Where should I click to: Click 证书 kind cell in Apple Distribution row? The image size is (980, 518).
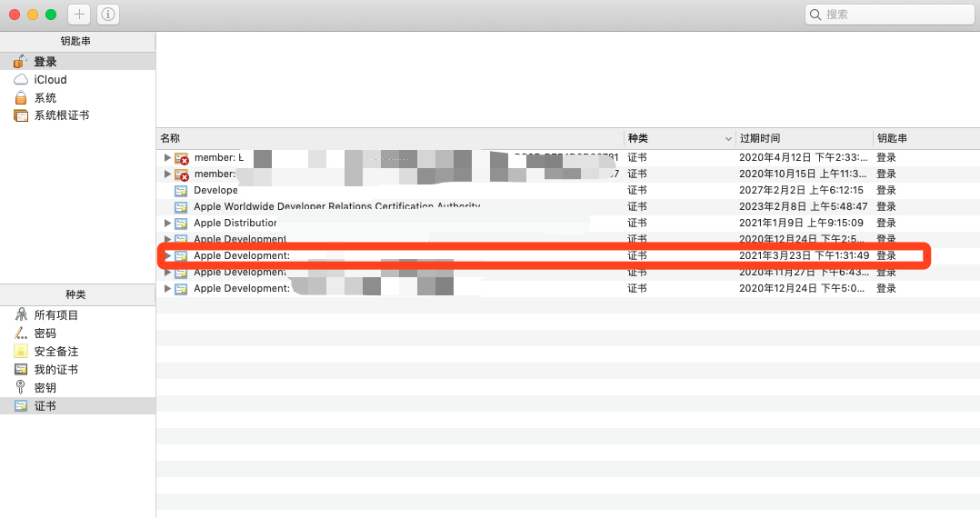(637, 223)
